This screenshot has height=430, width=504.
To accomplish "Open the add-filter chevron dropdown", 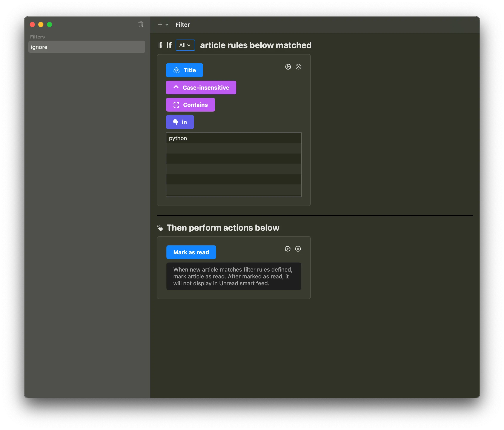I will coord(167,25).
